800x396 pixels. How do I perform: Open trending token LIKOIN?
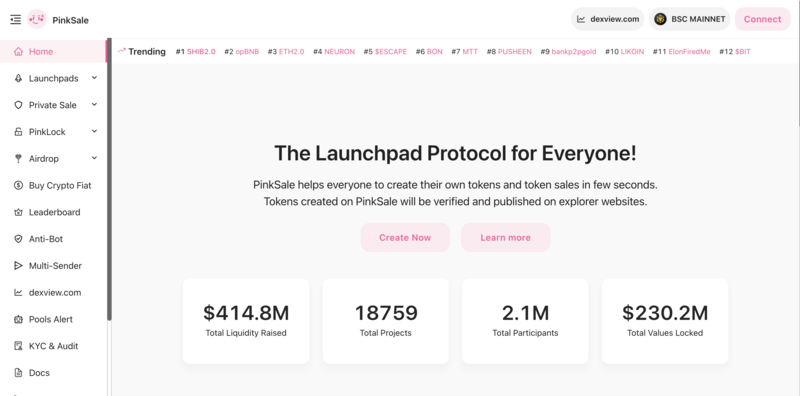click(x=632, y=52)
